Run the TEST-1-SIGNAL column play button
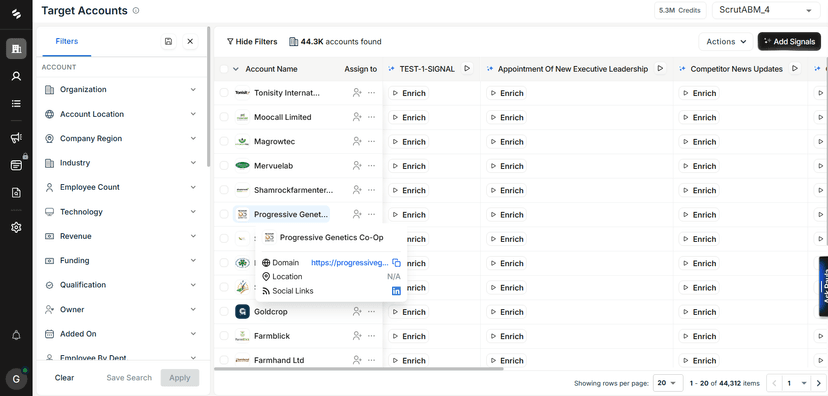This screenshot has width=828, height=396. pyautogui.click(x=466, y=68)
